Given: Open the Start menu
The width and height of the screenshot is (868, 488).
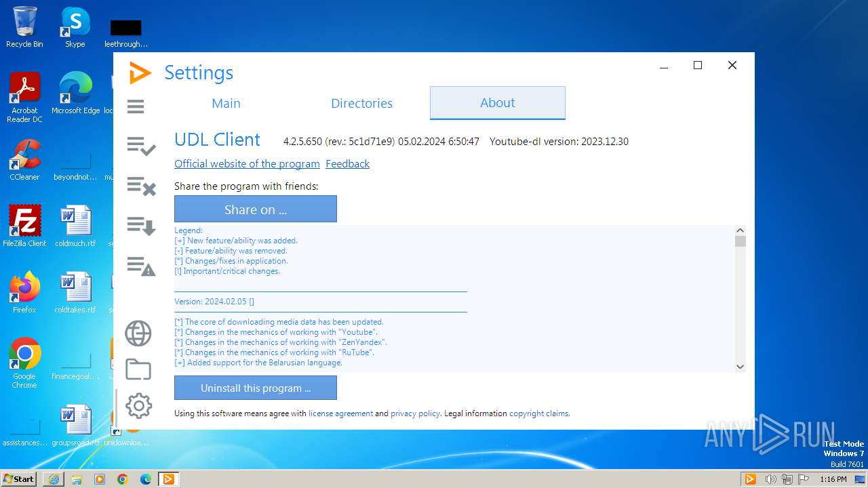Looking at the screenshot, I should tap(19, 479).
